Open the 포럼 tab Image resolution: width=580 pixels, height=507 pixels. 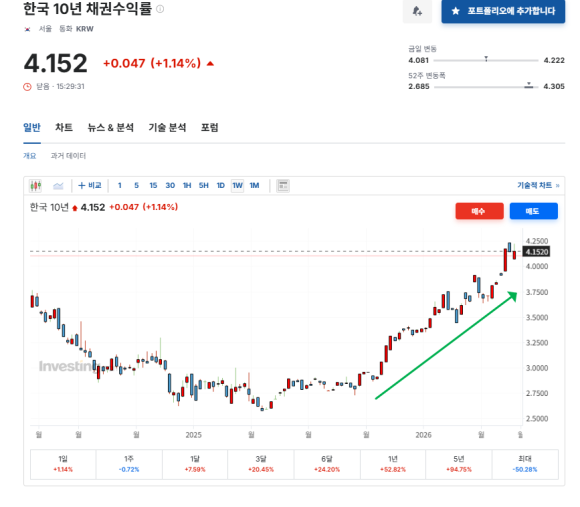(x=210, y=128)
